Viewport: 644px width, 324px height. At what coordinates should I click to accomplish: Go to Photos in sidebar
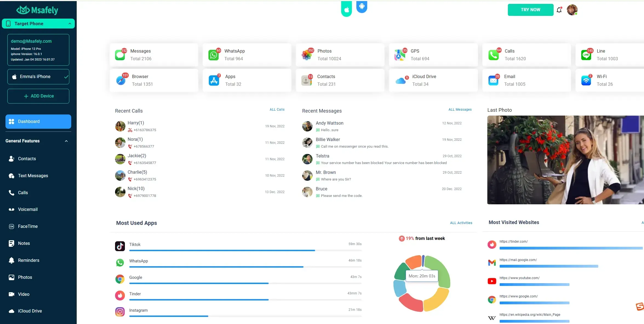click(x=25, y=277)
